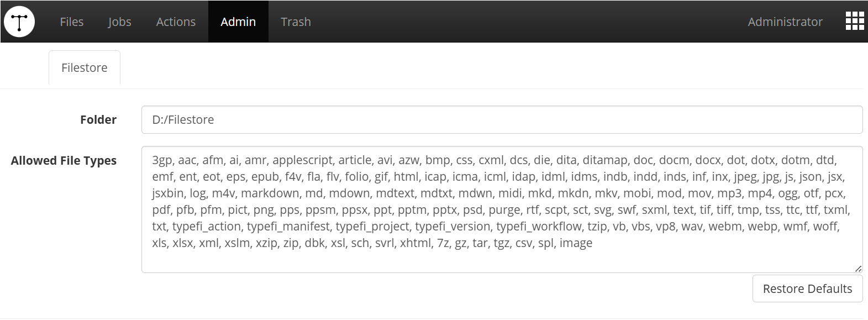The width and height of the screenshot is (868, 320).
Task: Select the Admin navigation item
Action: 238,22
